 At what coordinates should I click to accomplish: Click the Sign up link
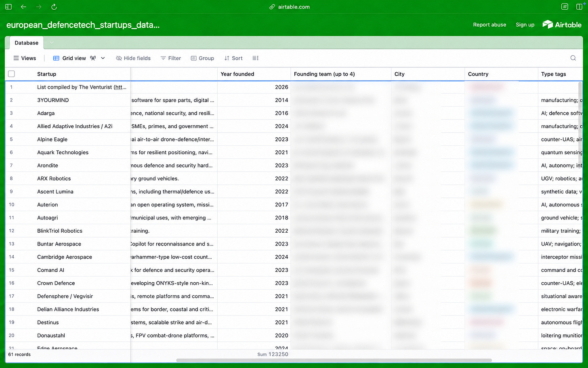click(525, 25)
